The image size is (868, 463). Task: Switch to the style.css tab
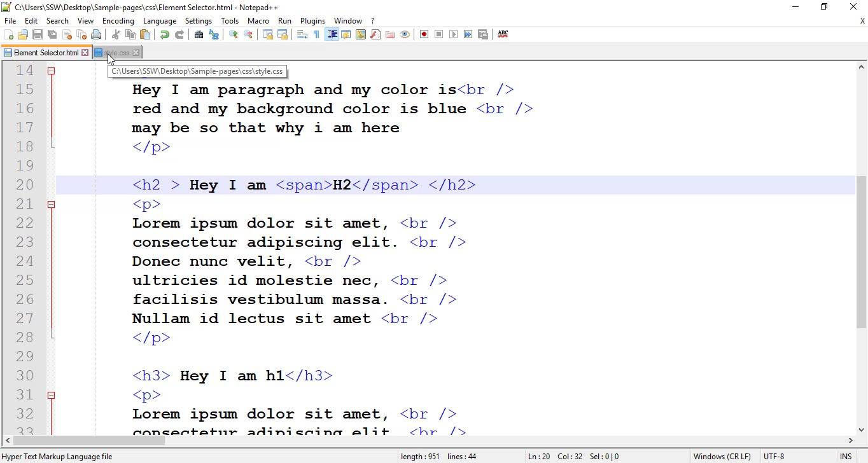coord(116,53)
